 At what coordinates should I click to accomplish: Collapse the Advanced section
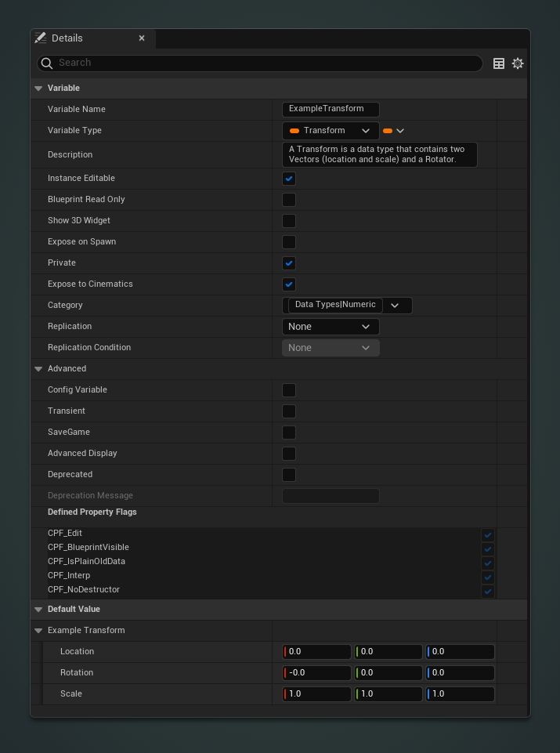click(38, 368)
